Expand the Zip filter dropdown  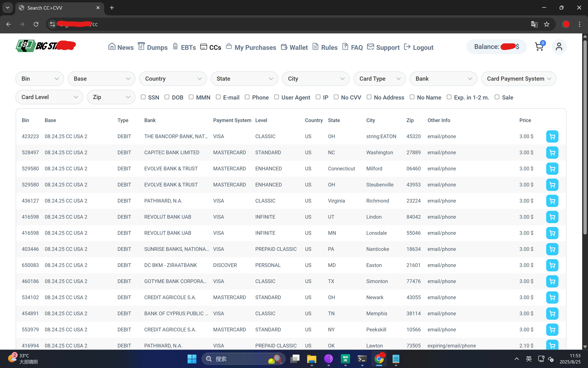click(111, 97)
